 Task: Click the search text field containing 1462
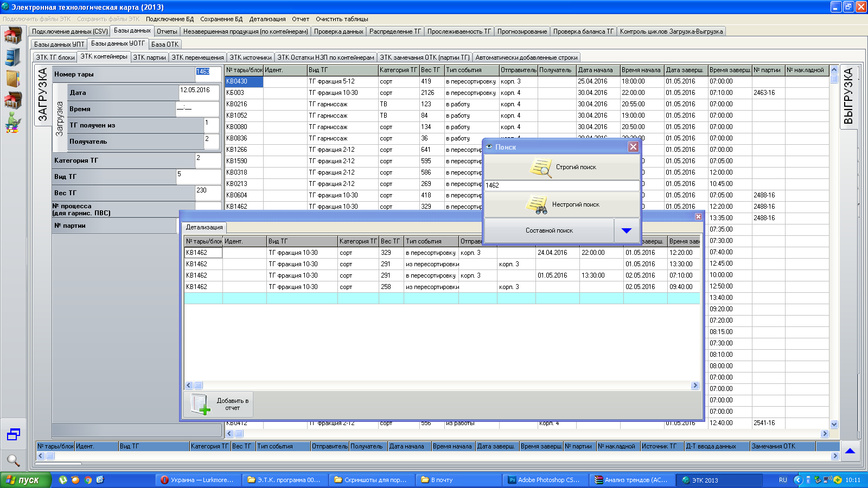click(561, 185)
